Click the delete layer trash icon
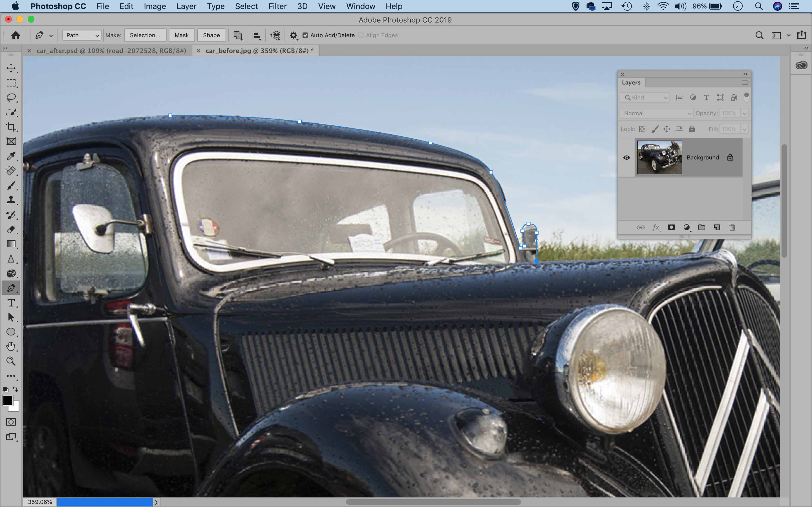This screenshot has width=812, height=507. tap(732, 227)
